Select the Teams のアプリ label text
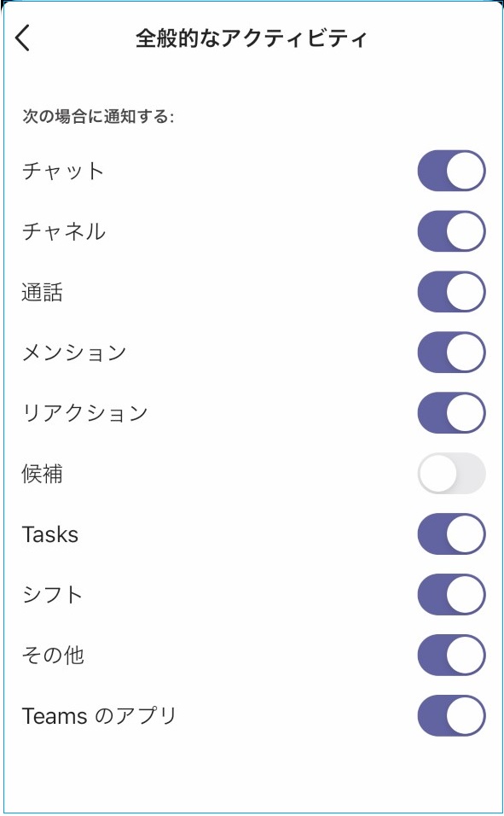Viewport: 504px width, 816px height. click(x=99, y=716)
